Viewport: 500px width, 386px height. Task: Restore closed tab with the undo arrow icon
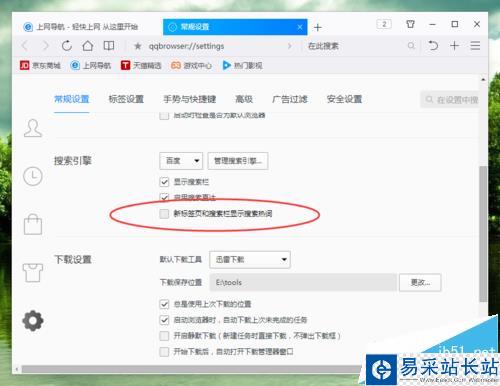[433, 45]
